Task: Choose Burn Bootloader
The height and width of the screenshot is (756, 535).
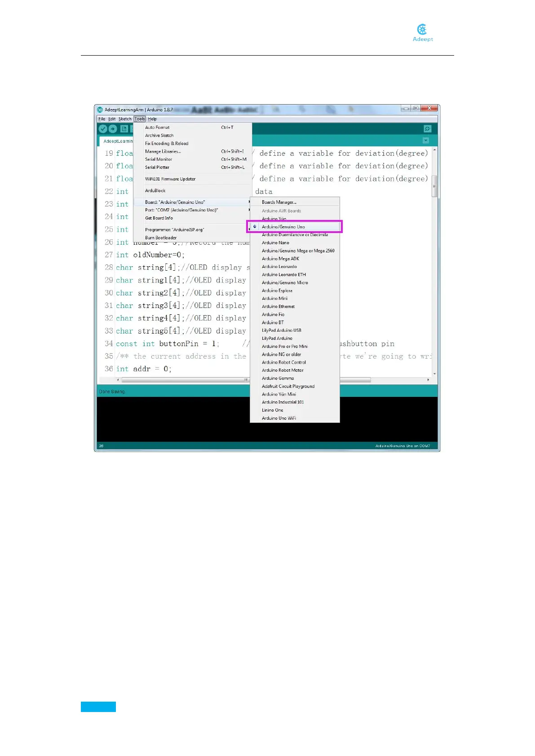Action: point(192,238)
